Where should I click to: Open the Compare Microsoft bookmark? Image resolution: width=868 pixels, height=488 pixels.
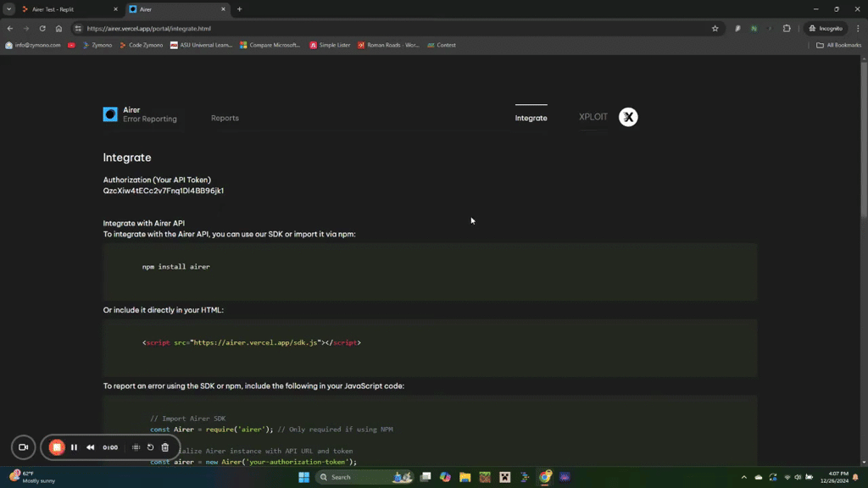(x=270, y=45)
